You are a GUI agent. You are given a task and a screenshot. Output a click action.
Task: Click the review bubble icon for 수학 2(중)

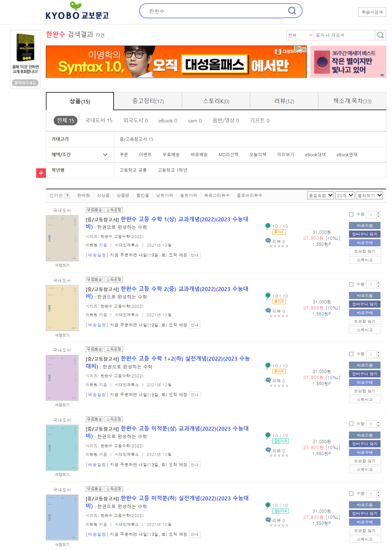[268, 311]
